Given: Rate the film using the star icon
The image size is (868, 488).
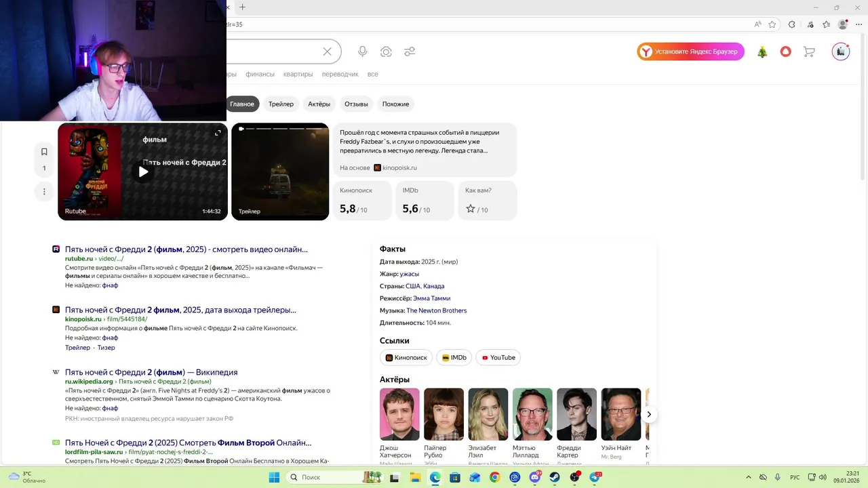Looking at the screenshot, I should point(471,209).
